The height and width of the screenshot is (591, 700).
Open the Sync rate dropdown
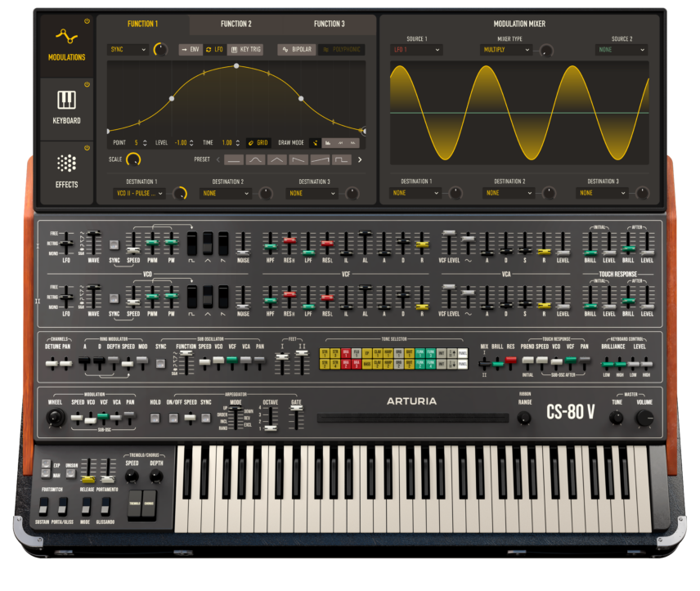128,50
